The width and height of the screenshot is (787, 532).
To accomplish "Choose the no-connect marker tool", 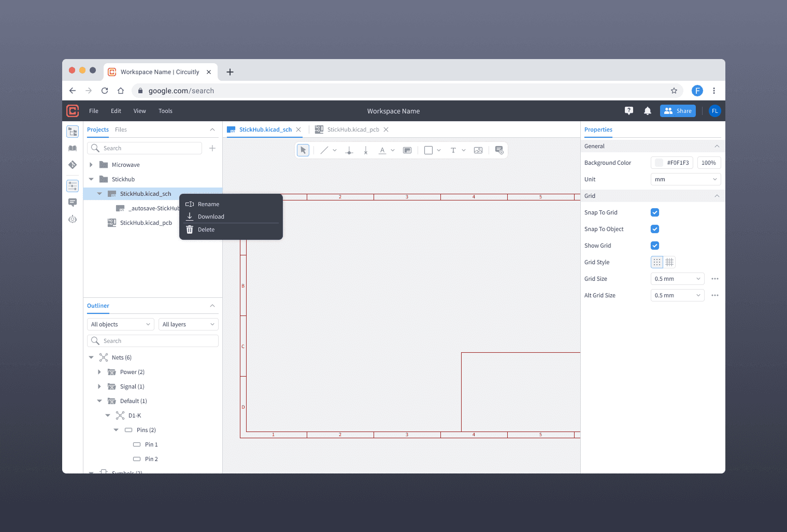I will pyautogui.click(x=366, y=150).
